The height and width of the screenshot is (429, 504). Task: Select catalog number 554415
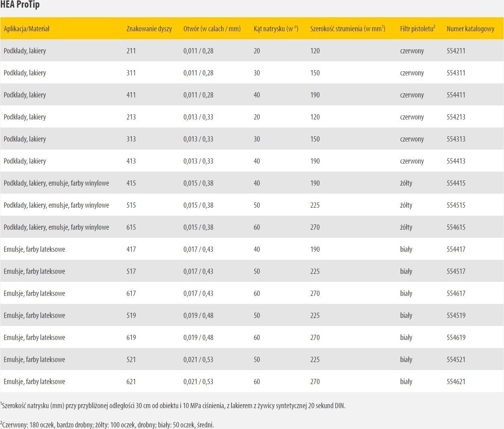456,183
